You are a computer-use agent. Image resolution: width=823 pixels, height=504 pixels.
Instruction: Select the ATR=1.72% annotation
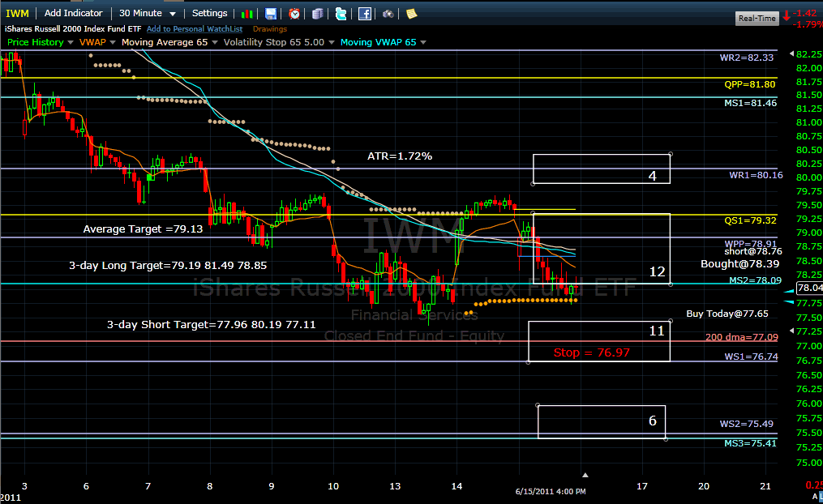[x=400, y=156]
